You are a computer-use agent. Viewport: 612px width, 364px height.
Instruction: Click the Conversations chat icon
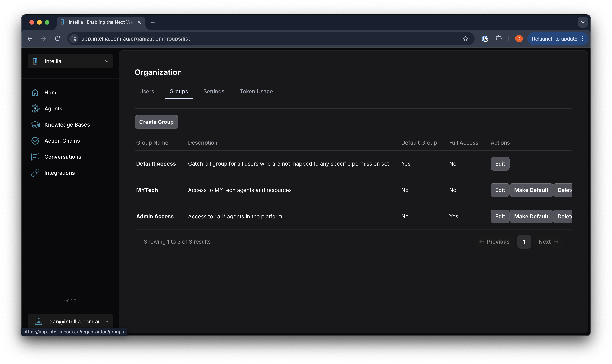[x=35, y=157]
